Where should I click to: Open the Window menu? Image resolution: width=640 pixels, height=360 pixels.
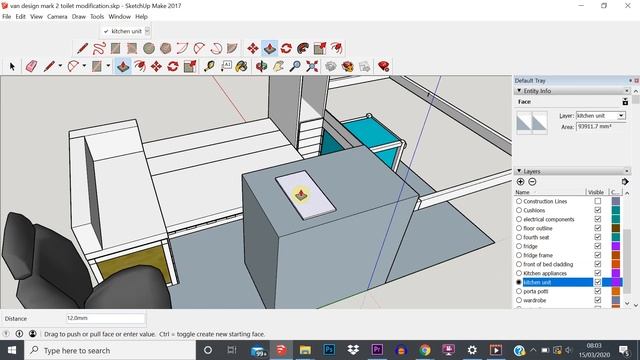click(x=119, y=17)
